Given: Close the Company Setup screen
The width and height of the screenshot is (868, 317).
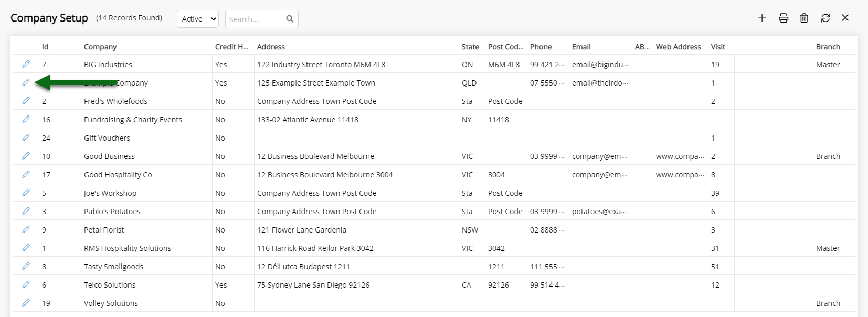Looking at the screenshot, I should pyautogui.click(x=845, y=18).
